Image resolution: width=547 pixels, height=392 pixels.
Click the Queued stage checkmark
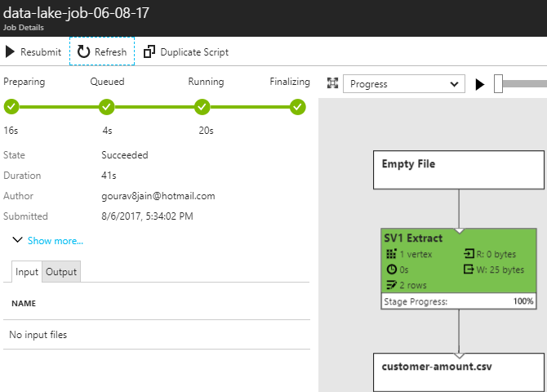106,106
